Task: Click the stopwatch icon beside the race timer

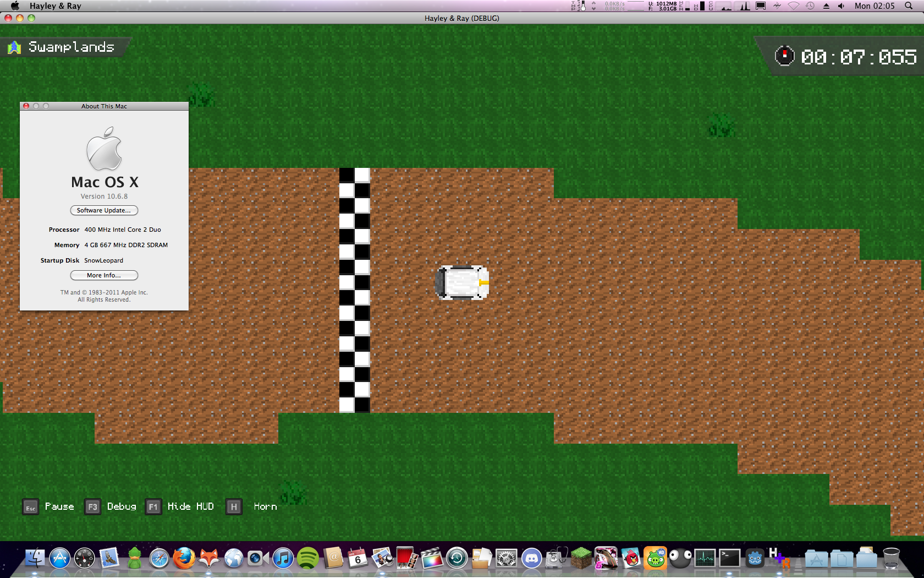Action: pos(784,56)
